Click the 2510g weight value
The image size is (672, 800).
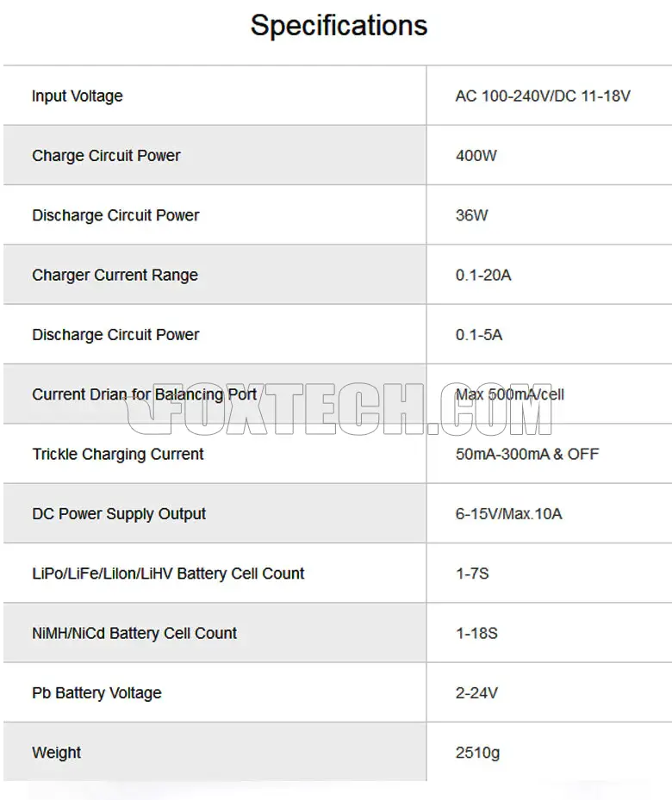click(x=477, y=753)
